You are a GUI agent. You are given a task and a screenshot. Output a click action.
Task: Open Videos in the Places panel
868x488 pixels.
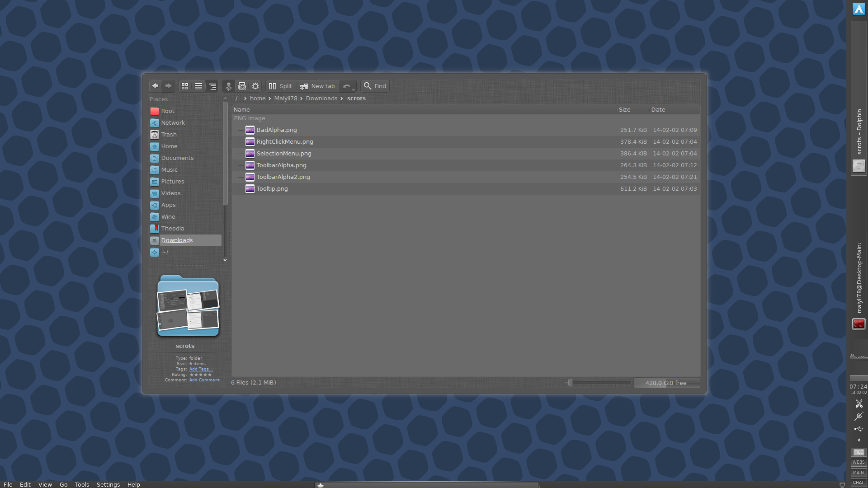185,193
